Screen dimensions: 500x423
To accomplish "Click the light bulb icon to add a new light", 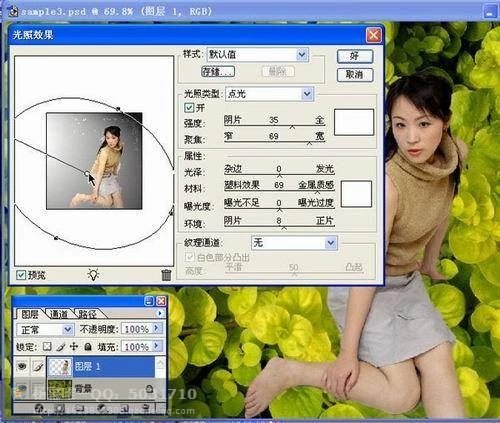I will (x=93, y=274).
